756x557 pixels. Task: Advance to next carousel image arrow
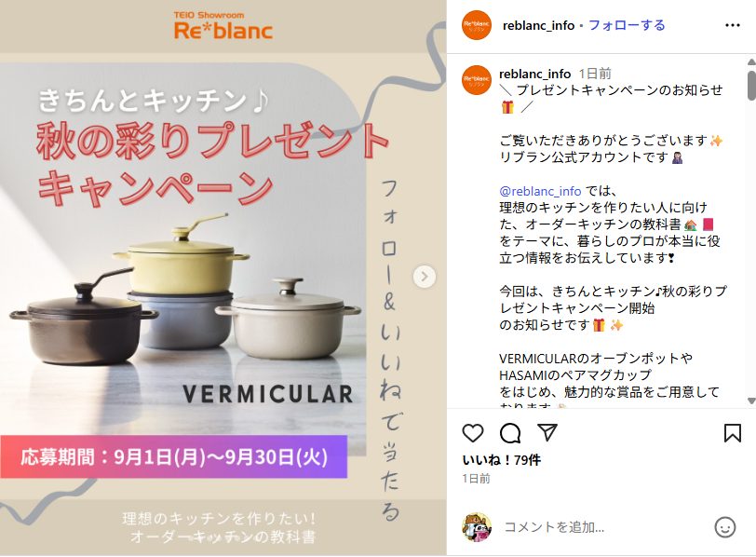(425, 277)
